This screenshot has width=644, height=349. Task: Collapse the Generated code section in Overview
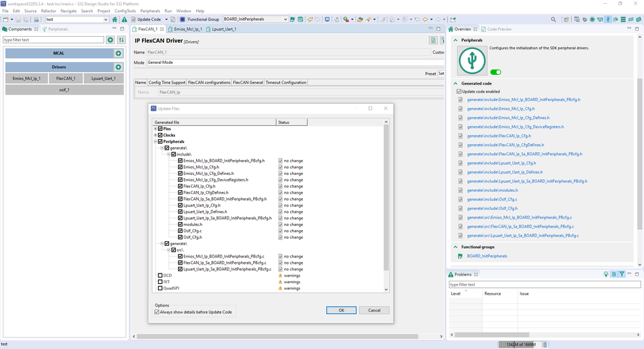click(456, 83)
